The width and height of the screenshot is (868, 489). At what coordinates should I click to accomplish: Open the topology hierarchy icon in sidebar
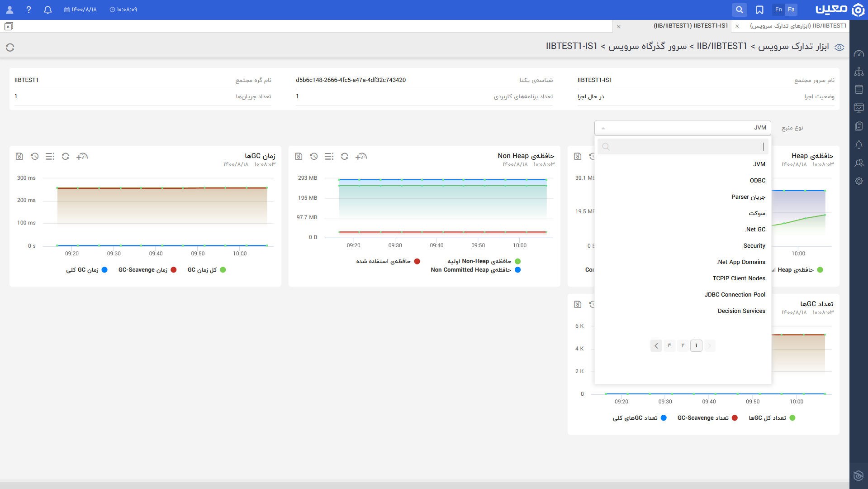click(859, 72)
